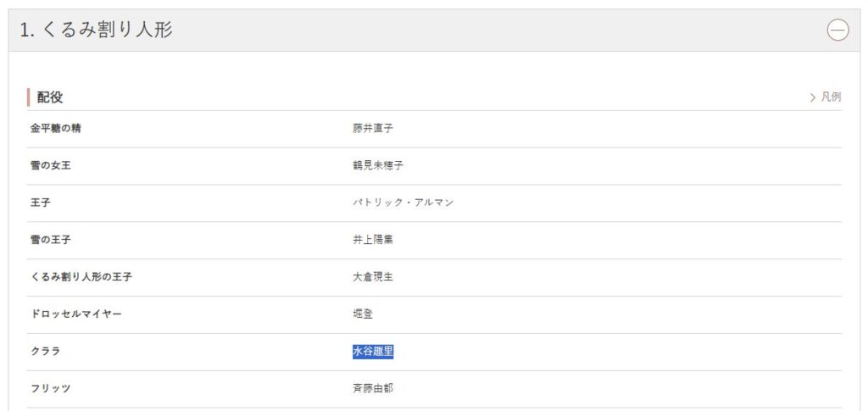The width and height of the screenshot is (868, 411).
Task: Click the role label くるみ割り人形の王子
Action: tap(81, 276)
